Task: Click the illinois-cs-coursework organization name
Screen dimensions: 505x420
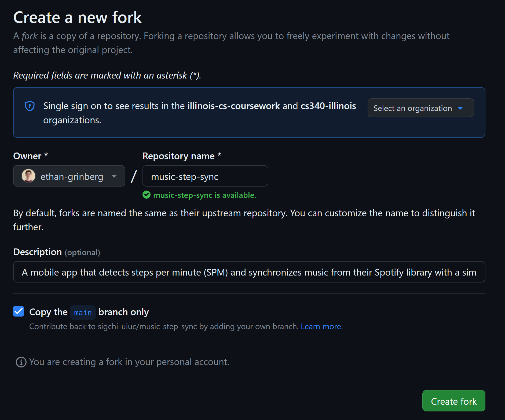Action: click(x=233, y=106)
